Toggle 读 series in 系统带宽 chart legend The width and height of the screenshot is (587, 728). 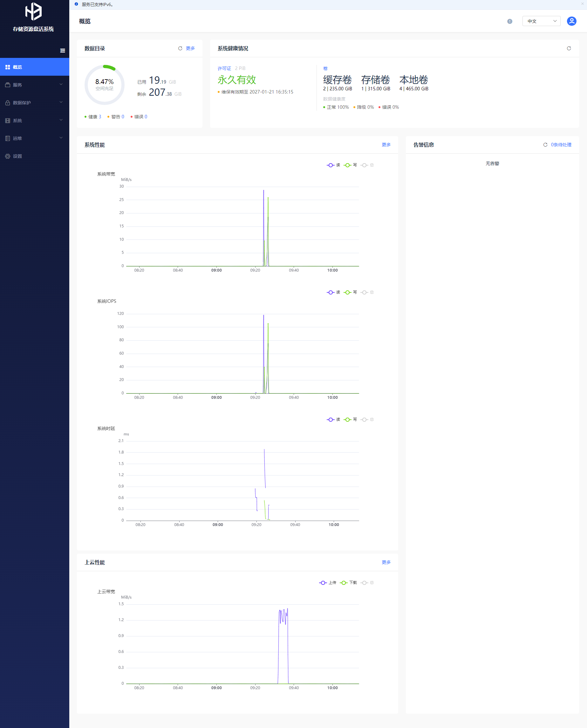click(x=333, y=165)
